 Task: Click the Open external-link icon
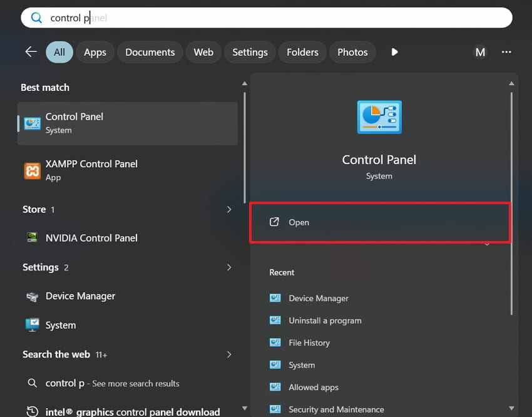click(x=274, y=222)
